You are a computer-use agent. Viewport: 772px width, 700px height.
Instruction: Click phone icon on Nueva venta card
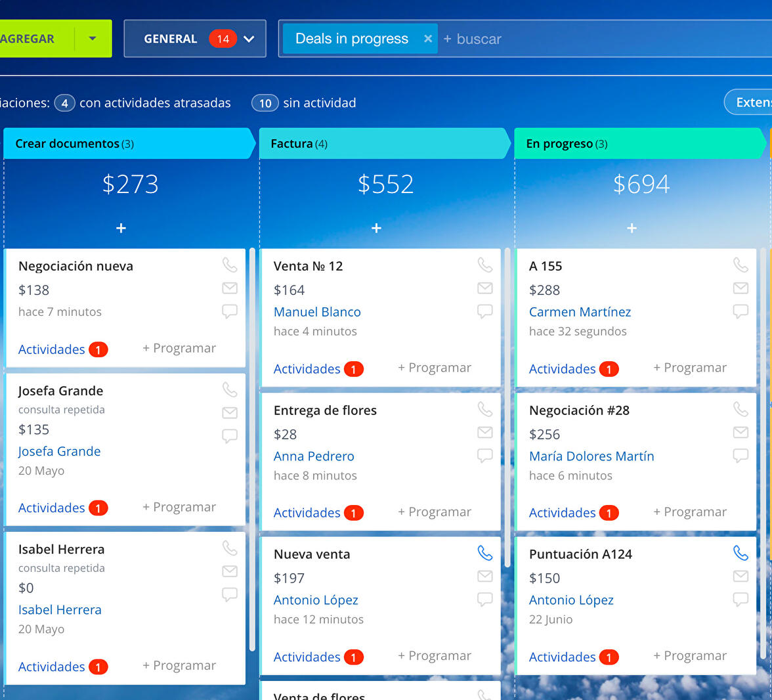point(484,554)
